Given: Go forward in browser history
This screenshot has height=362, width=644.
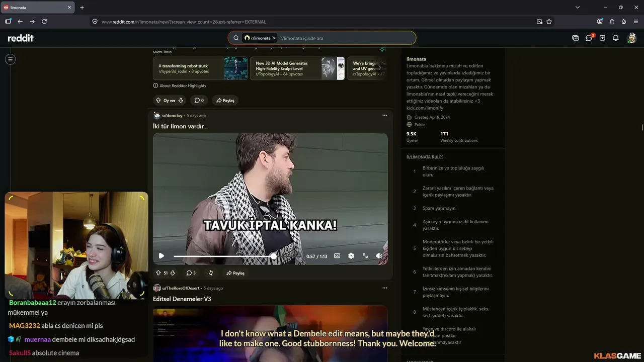Looking at the screenshot, I should [32, 22].
